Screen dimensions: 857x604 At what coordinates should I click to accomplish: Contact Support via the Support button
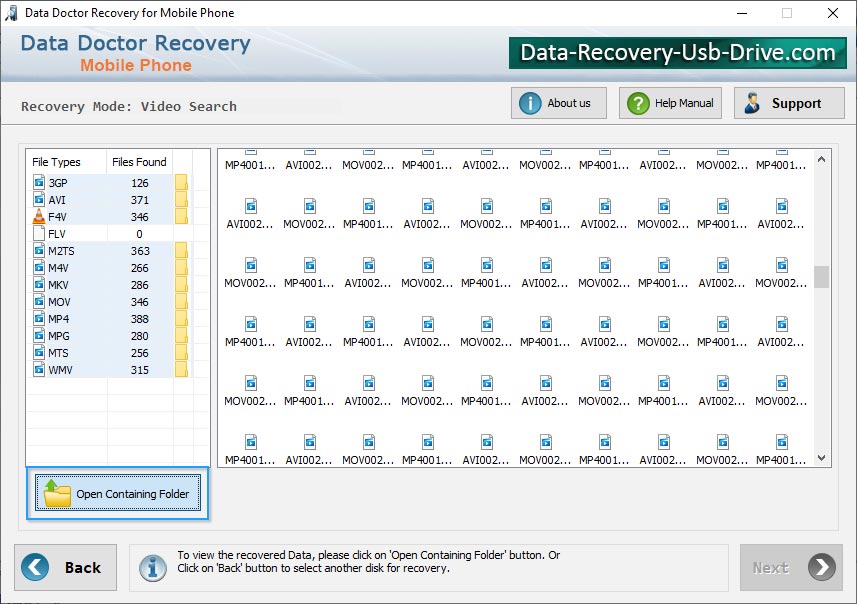[789, 103]
